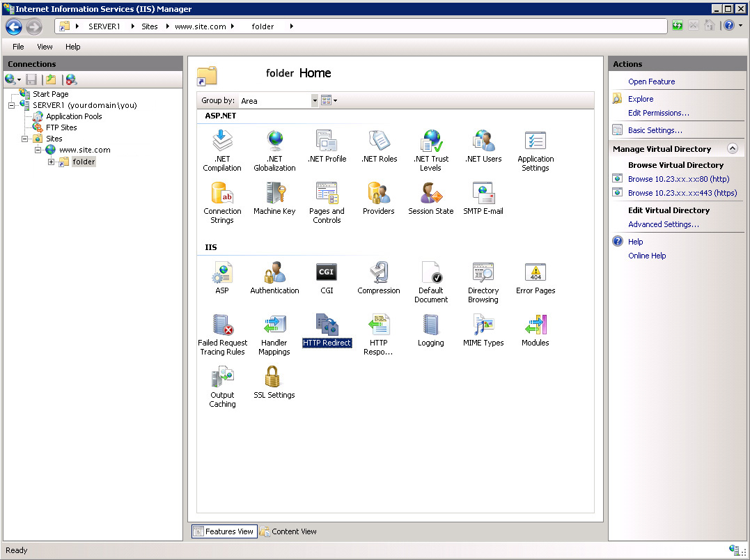
Task: Open the Modules feature
Action: (536, 330)
